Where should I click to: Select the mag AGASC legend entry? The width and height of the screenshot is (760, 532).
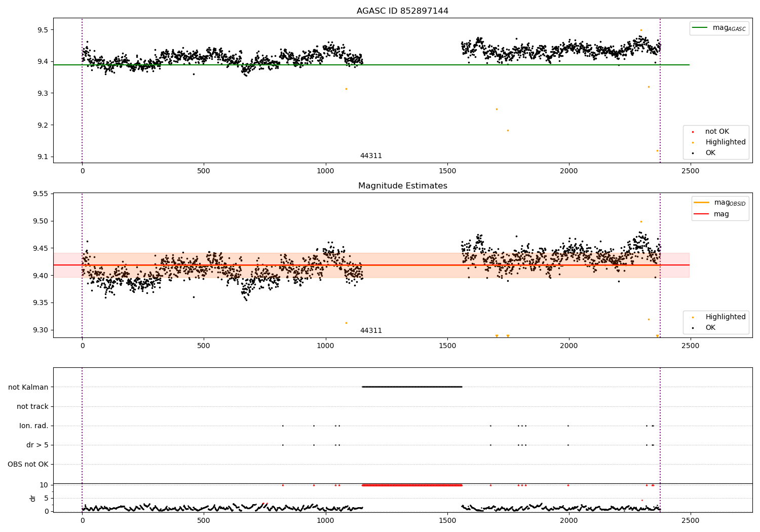pos(719,28)
